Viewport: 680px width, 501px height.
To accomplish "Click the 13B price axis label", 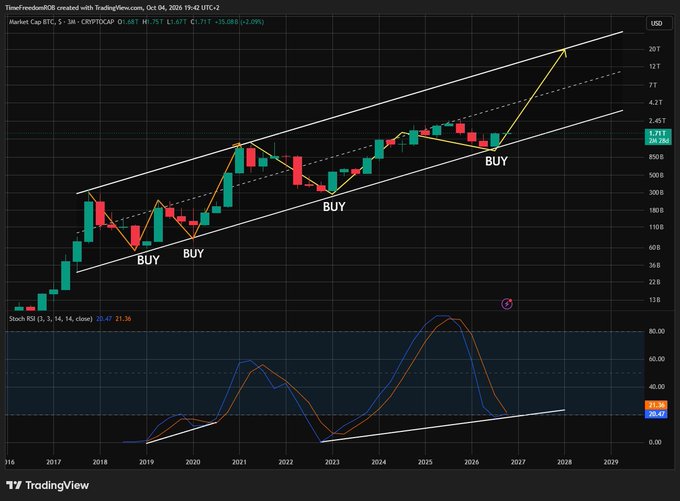I will (654, 300).
